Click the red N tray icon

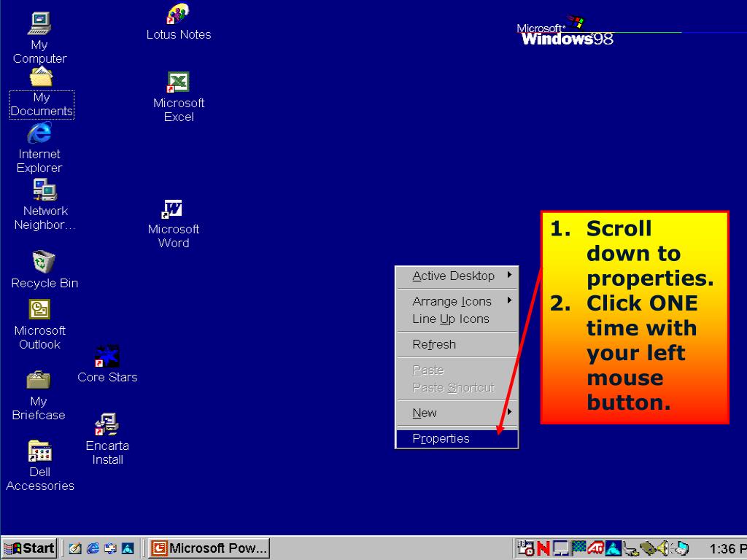point(543,548)
